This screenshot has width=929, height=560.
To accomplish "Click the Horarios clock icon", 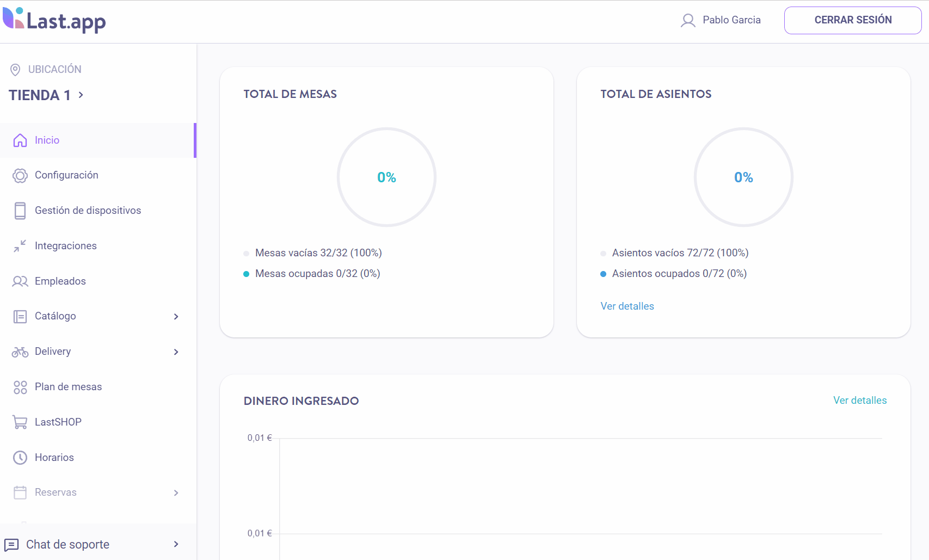I will [x=20, y=458].
